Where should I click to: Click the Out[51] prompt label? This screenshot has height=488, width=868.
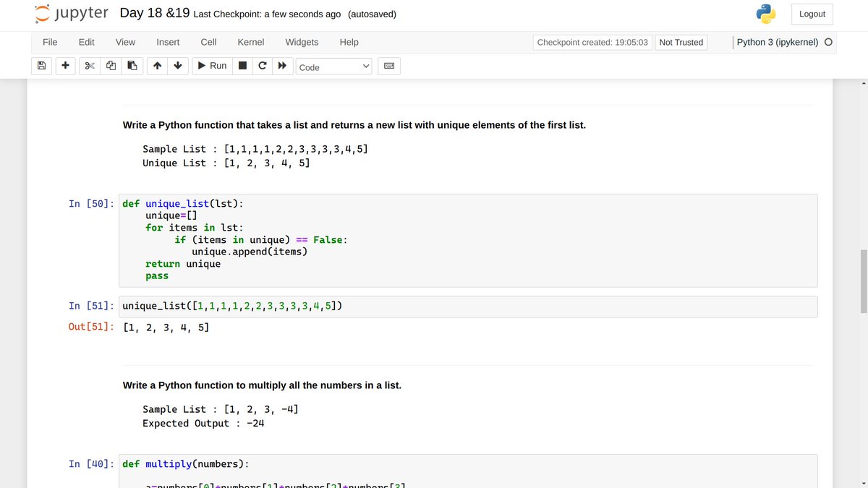(91, 328)
